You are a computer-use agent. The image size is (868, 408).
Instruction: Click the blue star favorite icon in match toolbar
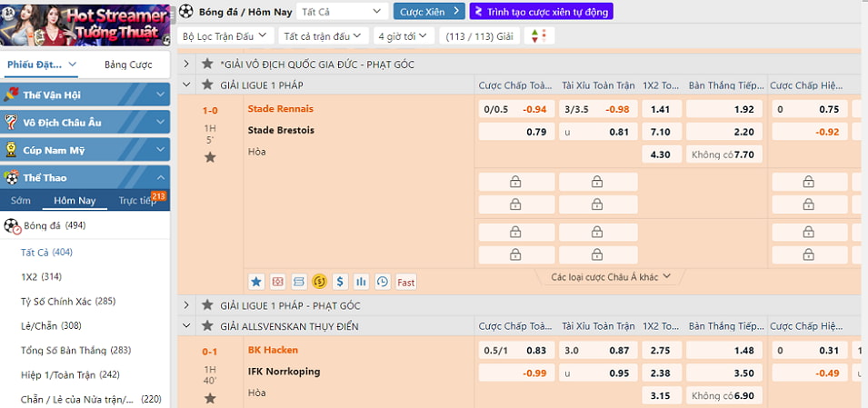click(256, 282)
